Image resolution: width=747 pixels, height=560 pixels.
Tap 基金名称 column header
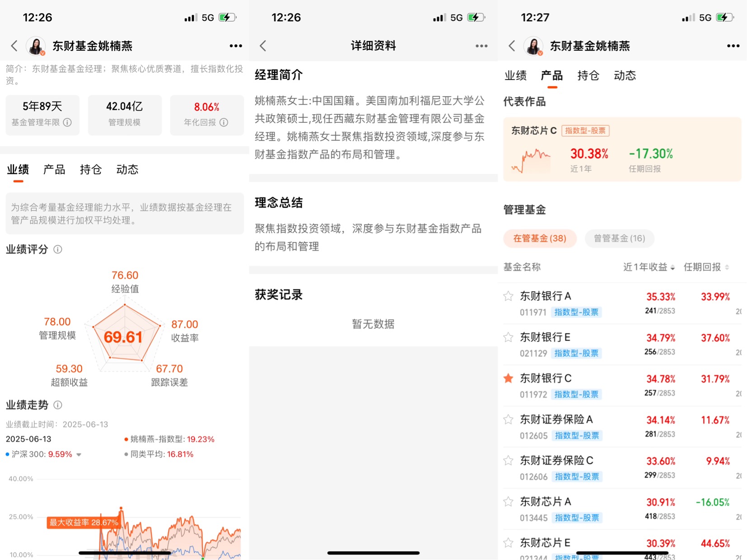pyautogui.click(x=522, y=267)
